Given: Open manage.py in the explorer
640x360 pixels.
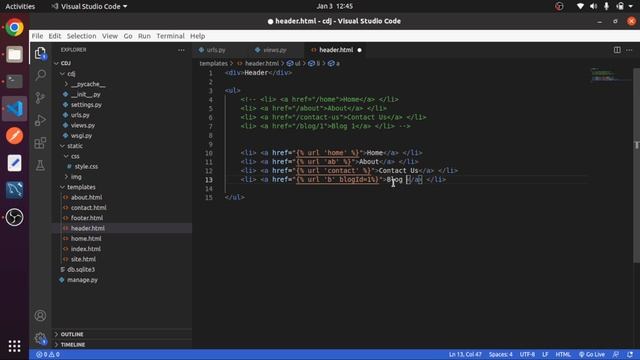Looking at the screenshot, I should (82, 280).
